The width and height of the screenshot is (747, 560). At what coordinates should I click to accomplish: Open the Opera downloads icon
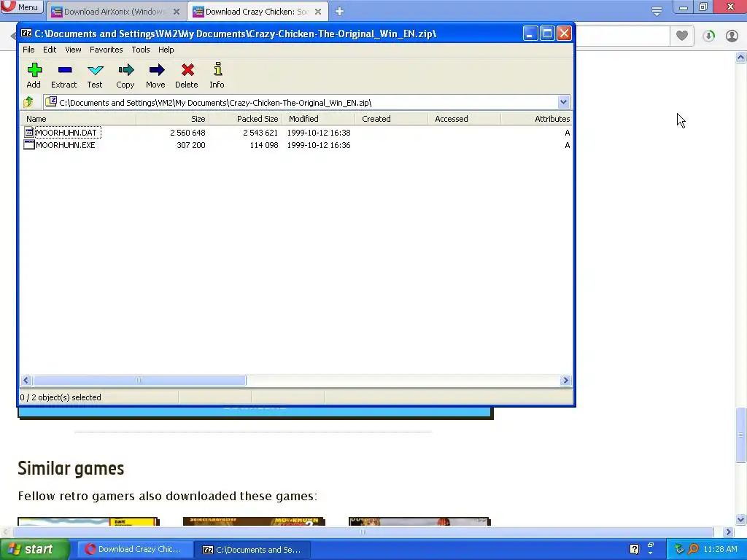click(708, 36)
